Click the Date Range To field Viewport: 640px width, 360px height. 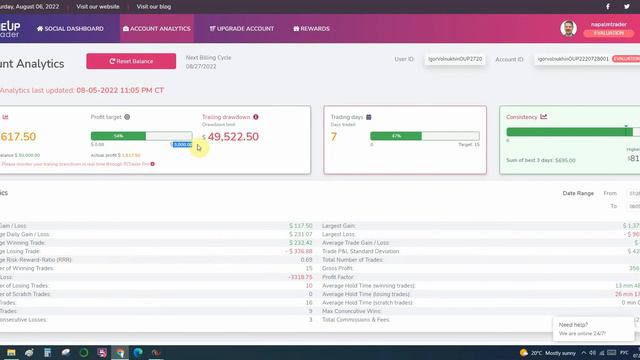click(x=634, y=207)
